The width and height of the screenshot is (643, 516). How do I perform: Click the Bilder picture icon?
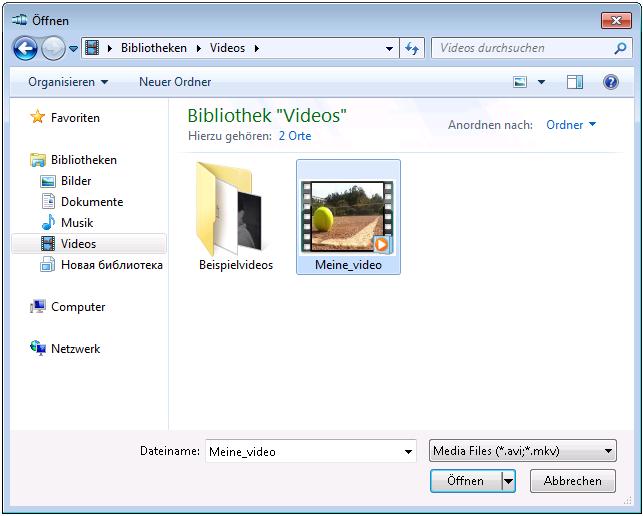pyautogui.click(x=48, y=181)
